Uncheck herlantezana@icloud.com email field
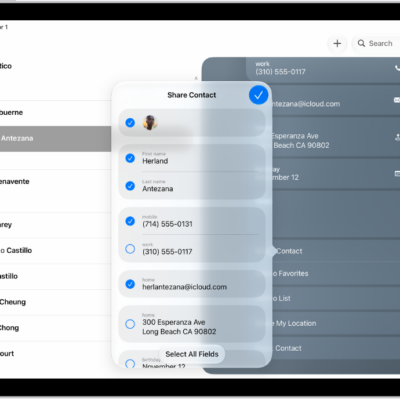 130,284
